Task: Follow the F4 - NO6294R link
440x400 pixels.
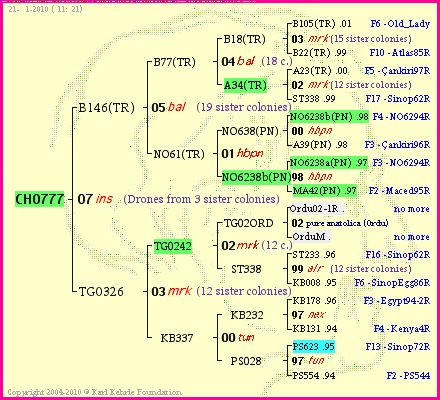Action: coord(401,117)
